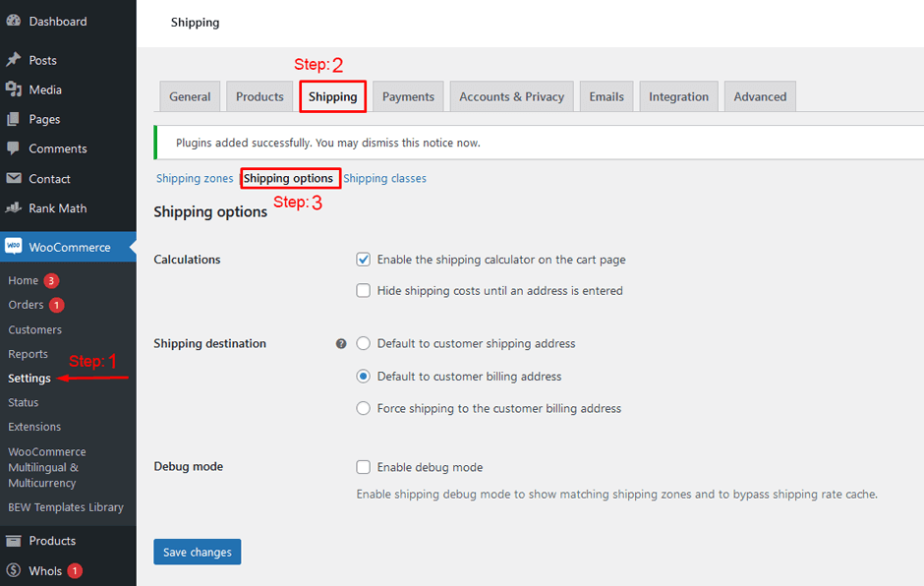Select force shipping to billing address
The image size is (924, 586).
pyautogui.click(x=363, y=408)
